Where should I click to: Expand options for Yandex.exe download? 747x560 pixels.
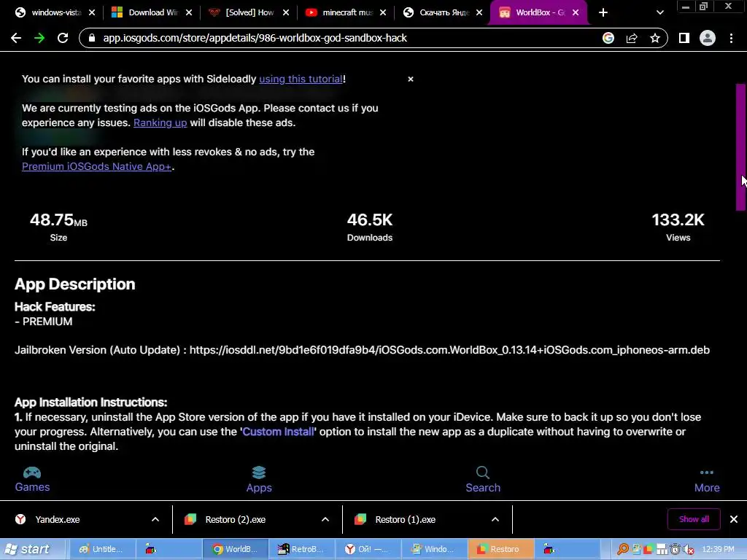tap(155, 519)
